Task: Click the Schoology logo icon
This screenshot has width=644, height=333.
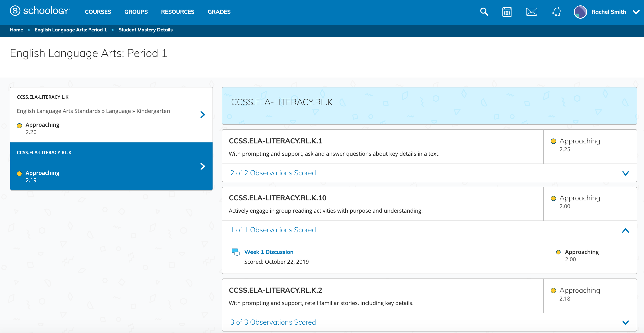Action: 15,11
